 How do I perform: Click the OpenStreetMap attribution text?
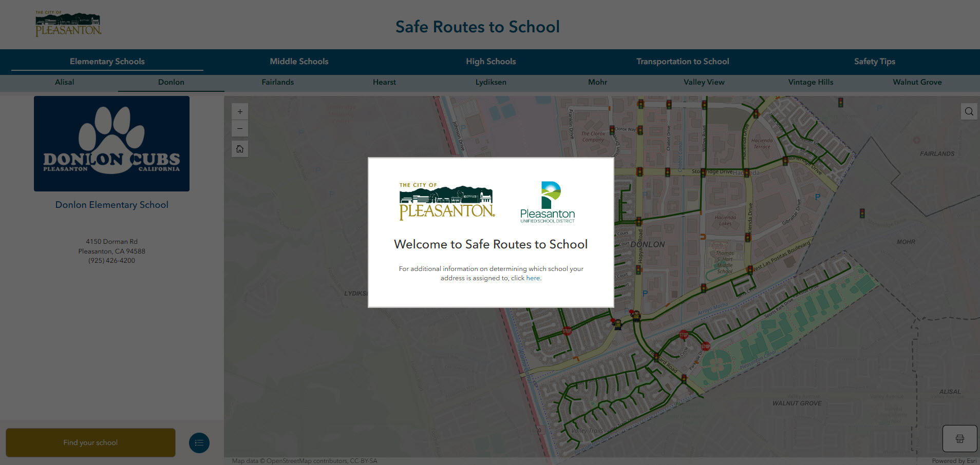point(304,461)
